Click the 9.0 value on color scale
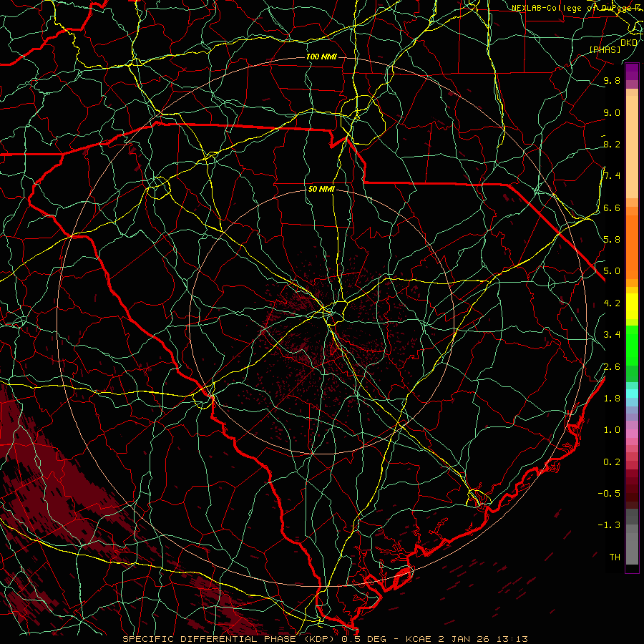Screen dimensions: 644x644 tap(612, 112)
